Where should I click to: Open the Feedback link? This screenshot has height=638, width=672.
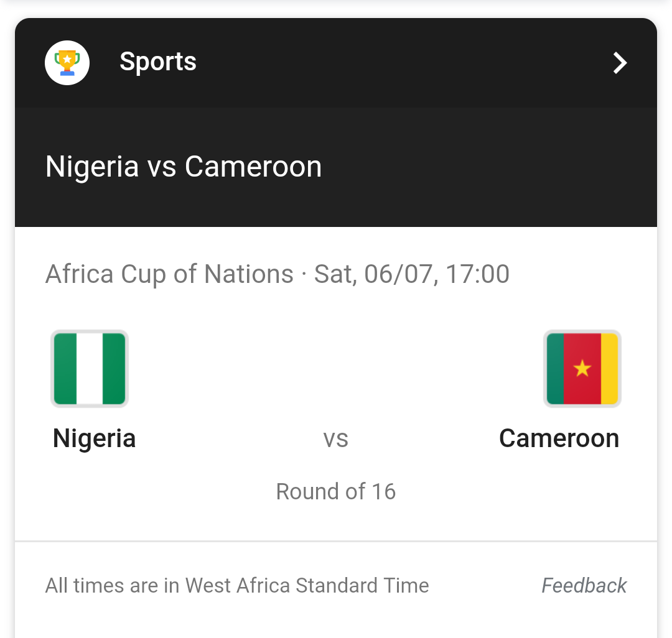[584, 586]
